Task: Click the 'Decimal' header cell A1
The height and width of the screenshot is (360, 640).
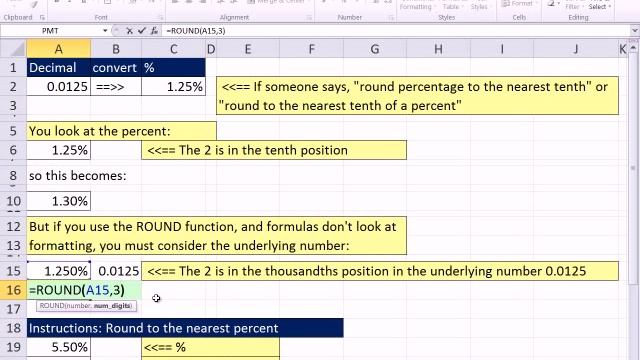Action: (59, 67)
